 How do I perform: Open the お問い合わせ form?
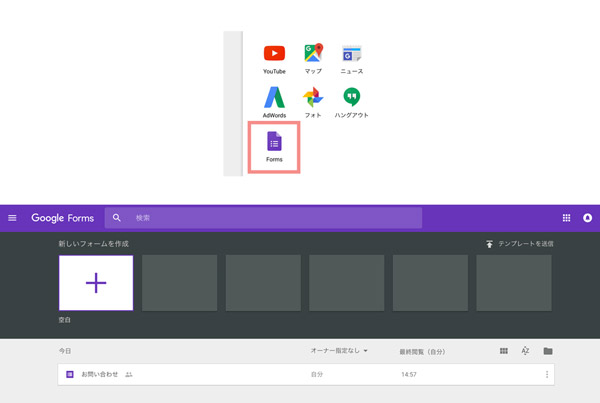point(100,374)
